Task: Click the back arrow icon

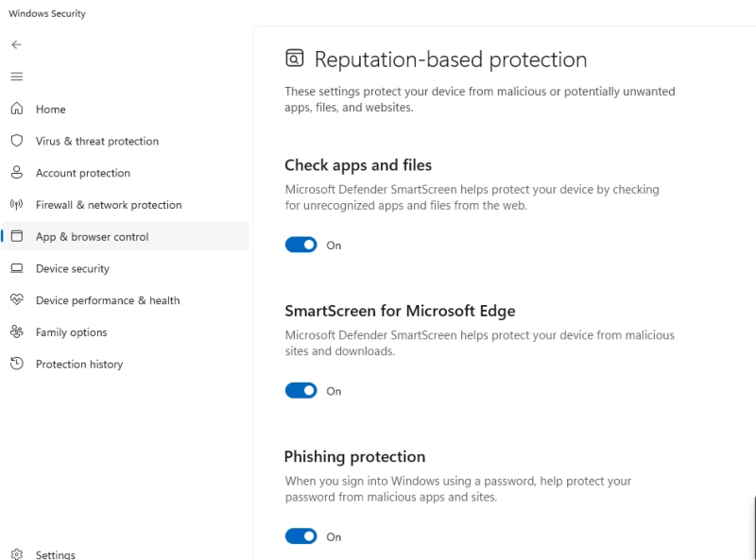Action: coord(16,44)
